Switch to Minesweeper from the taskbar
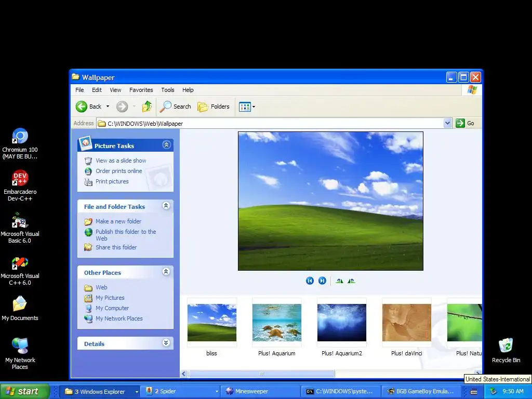The width and height of the screenshot is (532, 399). (261, 391)
